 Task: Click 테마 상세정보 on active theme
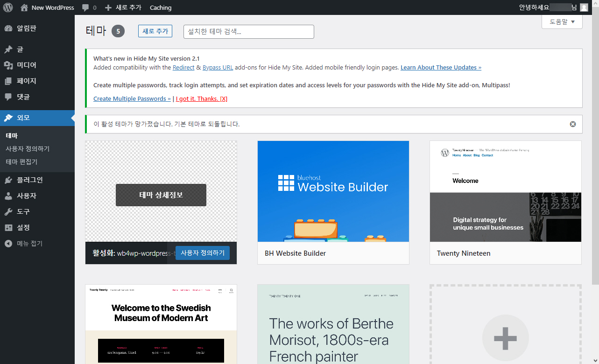click(x=161, y=195)
